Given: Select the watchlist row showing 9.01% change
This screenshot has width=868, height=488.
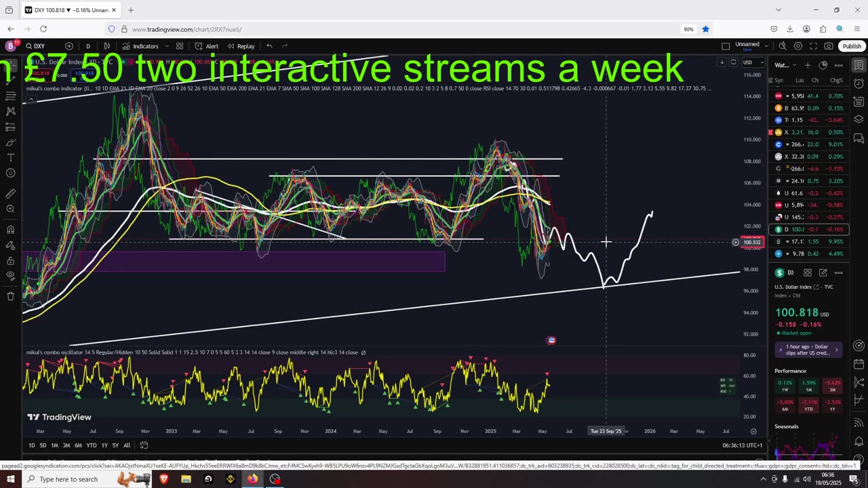Looking at the screenshot, I should tap(810, 144).
